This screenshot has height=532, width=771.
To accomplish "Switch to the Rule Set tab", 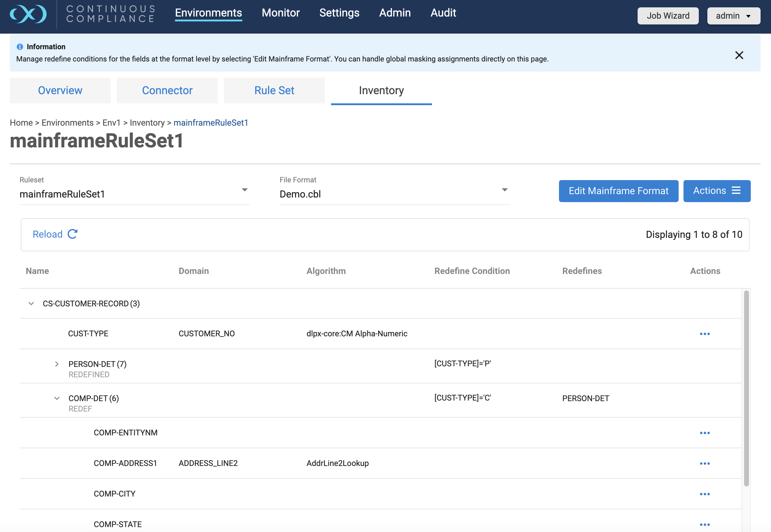I will pyautogui.click(x=274, y=90).
